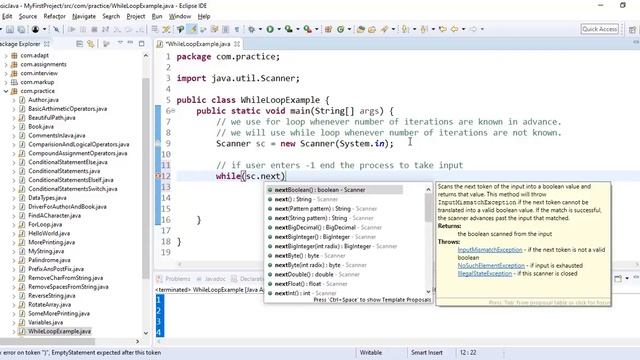Viewport: 640px width, 360px height.
Task: Click the Next Annotation icon
Action: 404,29
